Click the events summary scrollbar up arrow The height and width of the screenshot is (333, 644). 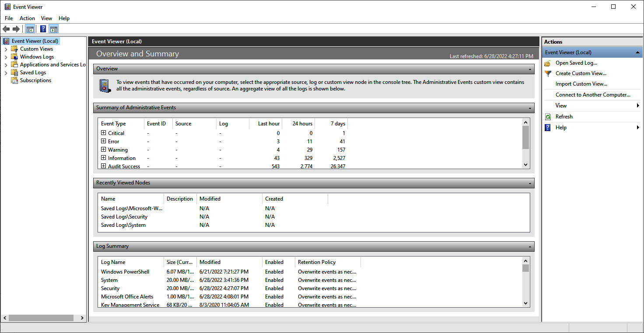526,122
